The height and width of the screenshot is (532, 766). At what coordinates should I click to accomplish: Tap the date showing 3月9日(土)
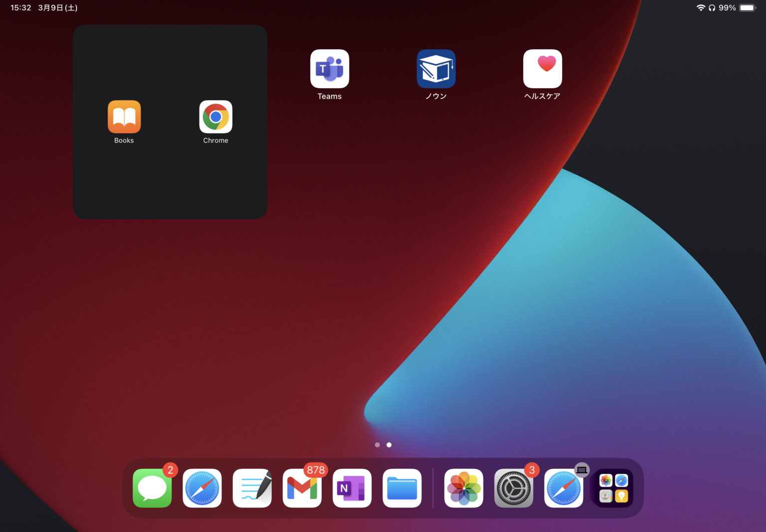click(57, 7)
